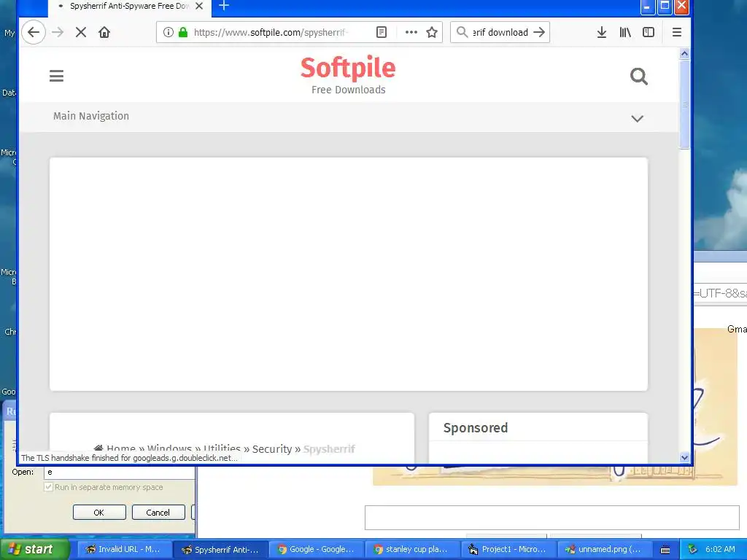Click Cancel in the Run dialog

(x=158, y=513)
